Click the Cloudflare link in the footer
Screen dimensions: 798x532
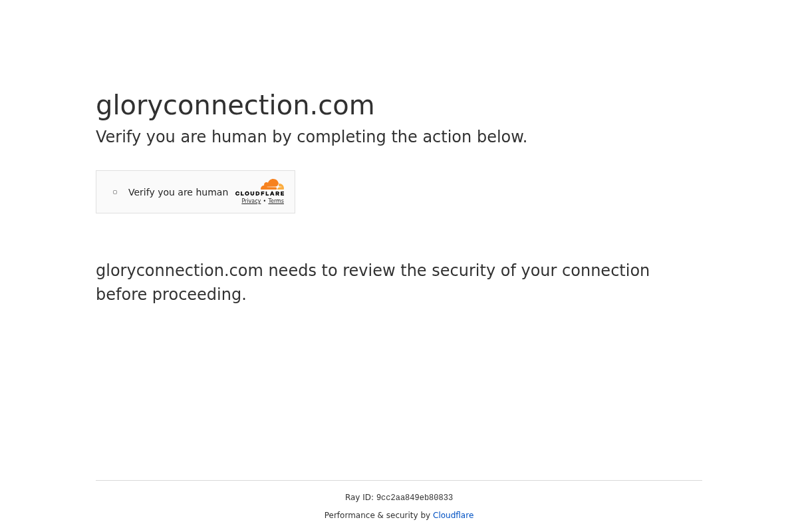(x=453, y=515)
